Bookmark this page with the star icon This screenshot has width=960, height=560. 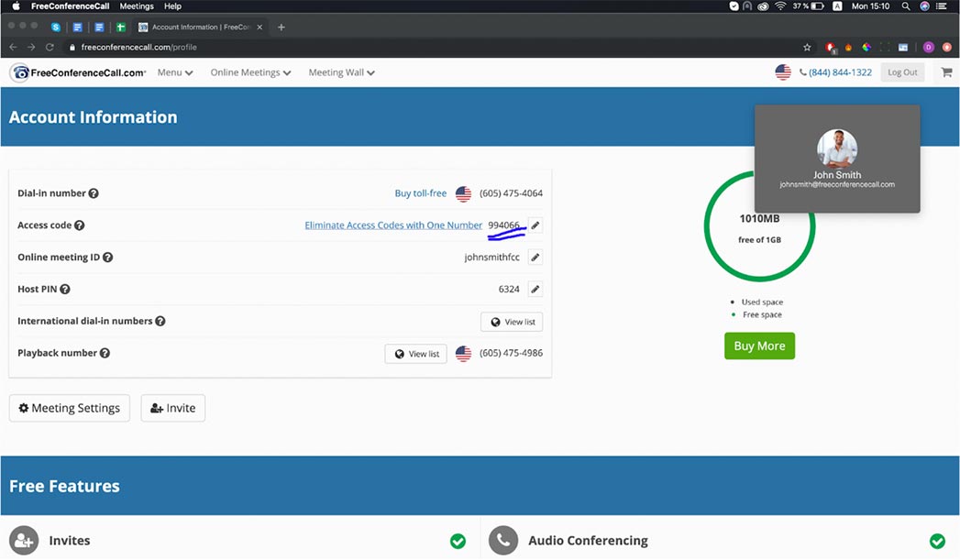click(x=807, y=47)
